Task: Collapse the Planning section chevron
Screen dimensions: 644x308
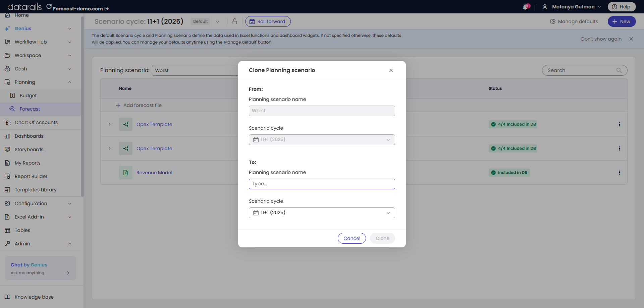Action: [70, 82]
